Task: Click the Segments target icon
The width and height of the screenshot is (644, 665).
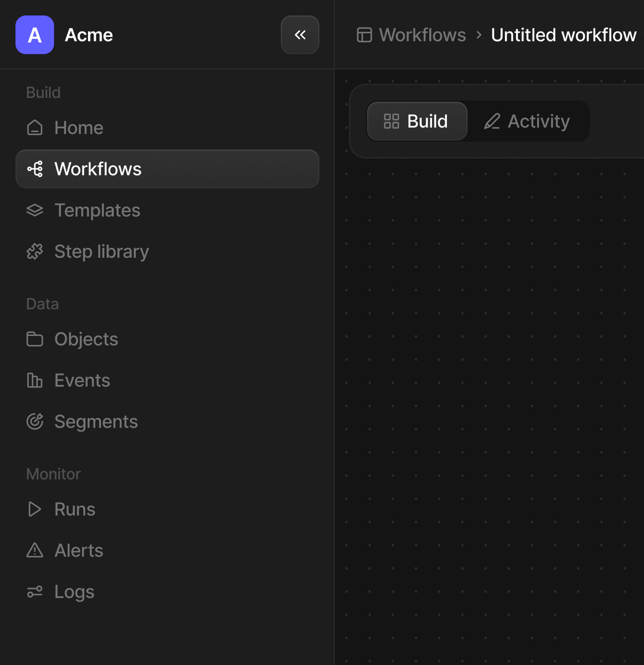Action: 35,422
